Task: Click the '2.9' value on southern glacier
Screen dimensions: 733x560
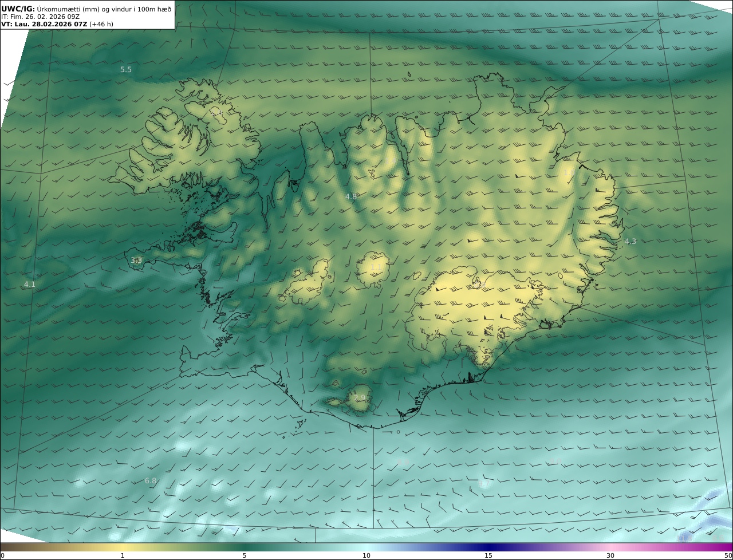Action: [359, 398]
